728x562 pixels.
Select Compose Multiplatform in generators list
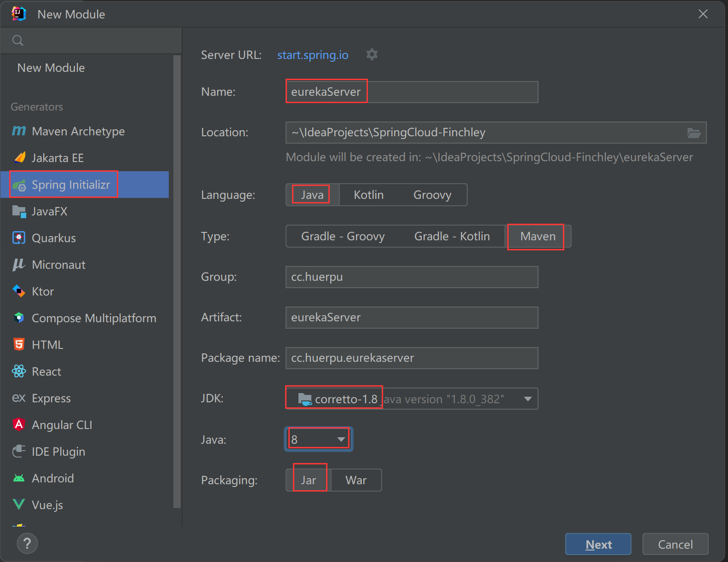(94, 318)
